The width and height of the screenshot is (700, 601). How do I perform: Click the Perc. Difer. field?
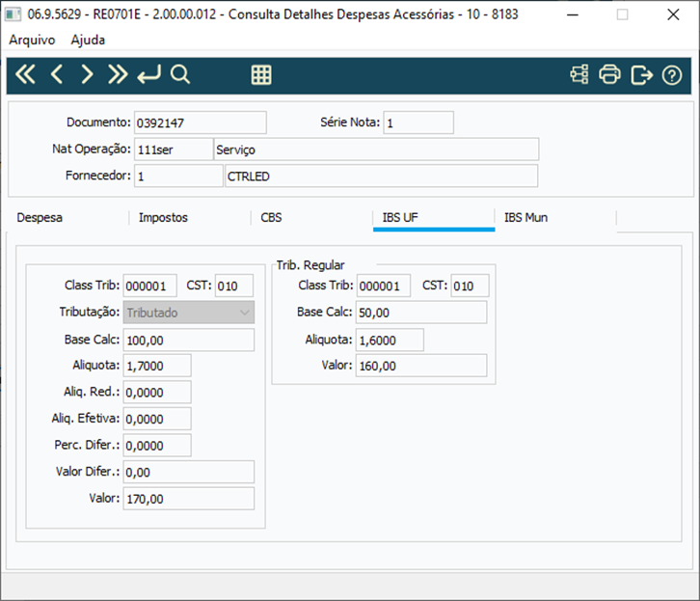point(157,445)
